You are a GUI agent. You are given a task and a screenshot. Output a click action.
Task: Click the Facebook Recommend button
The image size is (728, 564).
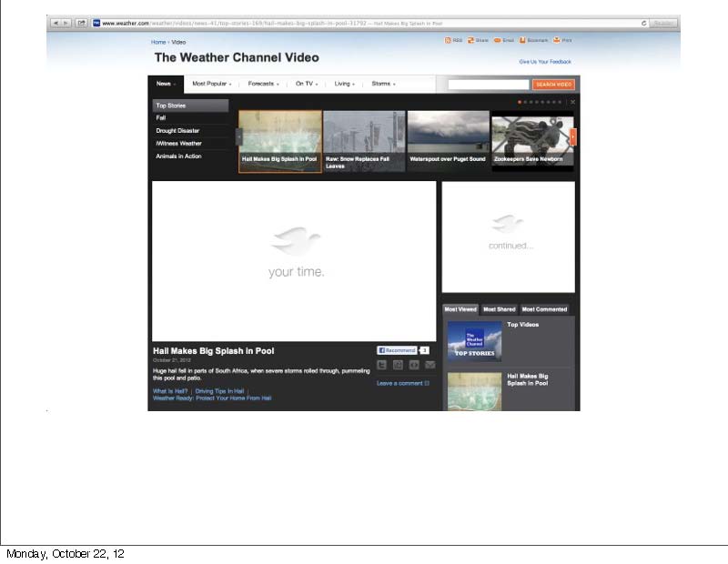397,350
